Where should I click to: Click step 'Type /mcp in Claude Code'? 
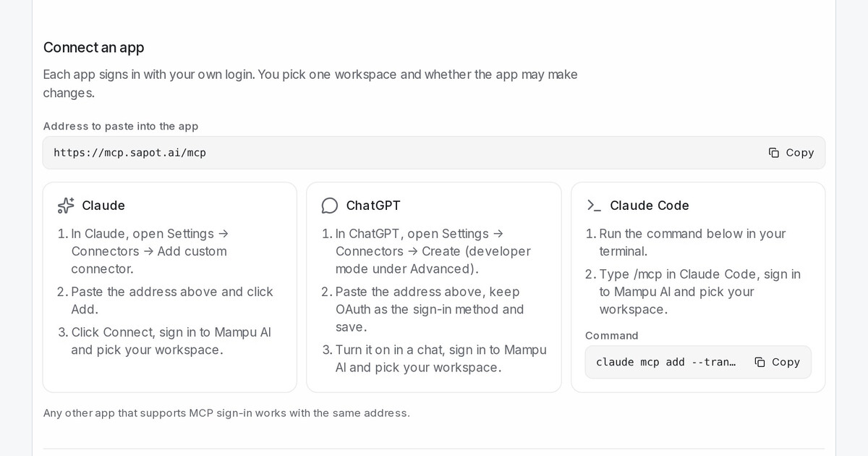(699, 292)
